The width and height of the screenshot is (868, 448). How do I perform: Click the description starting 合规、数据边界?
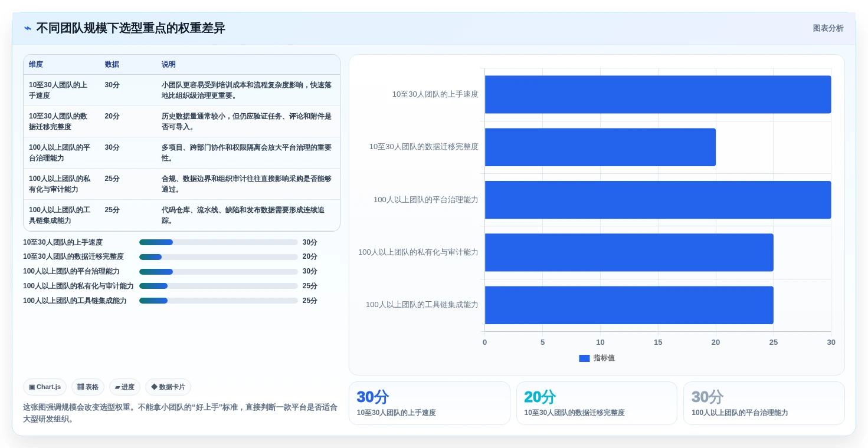(x=247, y=184)
